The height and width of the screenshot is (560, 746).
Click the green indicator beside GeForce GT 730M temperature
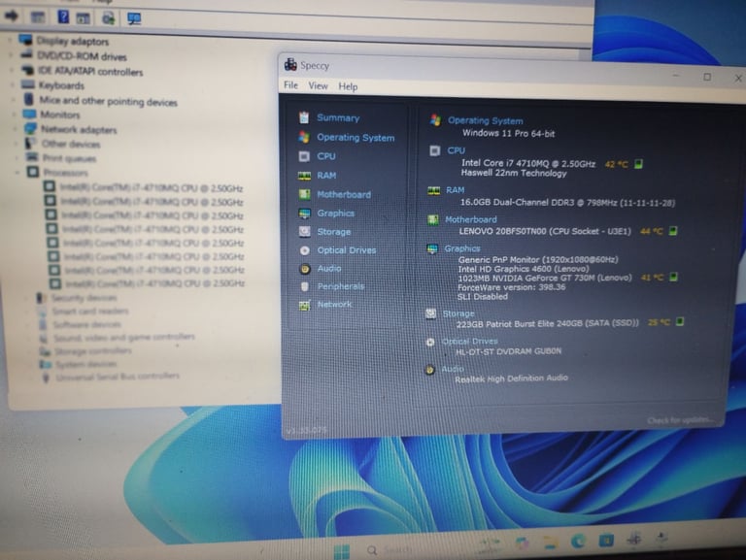673,277
